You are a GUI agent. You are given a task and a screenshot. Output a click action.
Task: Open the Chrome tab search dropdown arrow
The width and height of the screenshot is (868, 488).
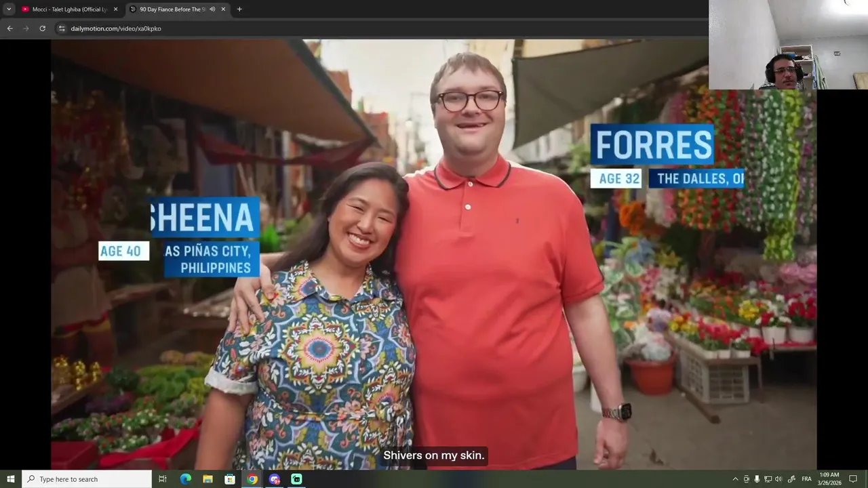coord(9,9)
